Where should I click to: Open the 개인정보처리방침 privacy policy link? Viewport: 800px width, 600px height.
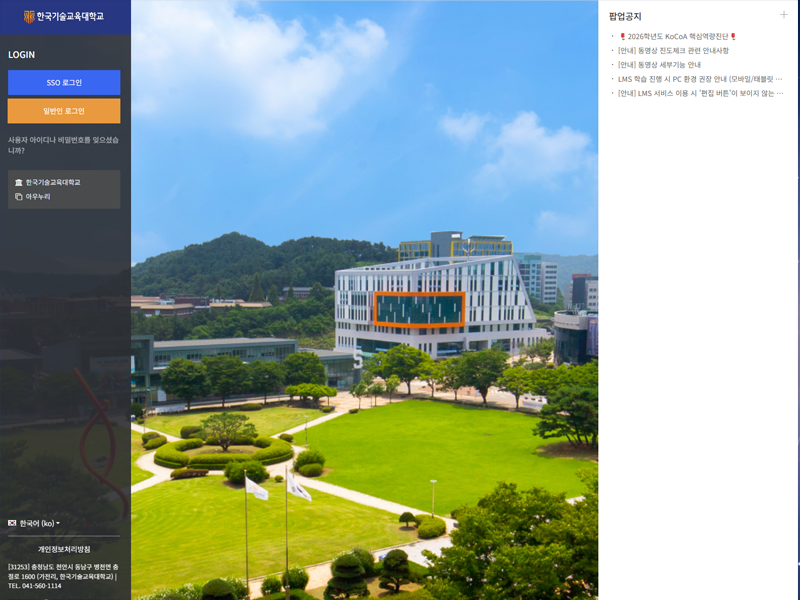(64, 549)
